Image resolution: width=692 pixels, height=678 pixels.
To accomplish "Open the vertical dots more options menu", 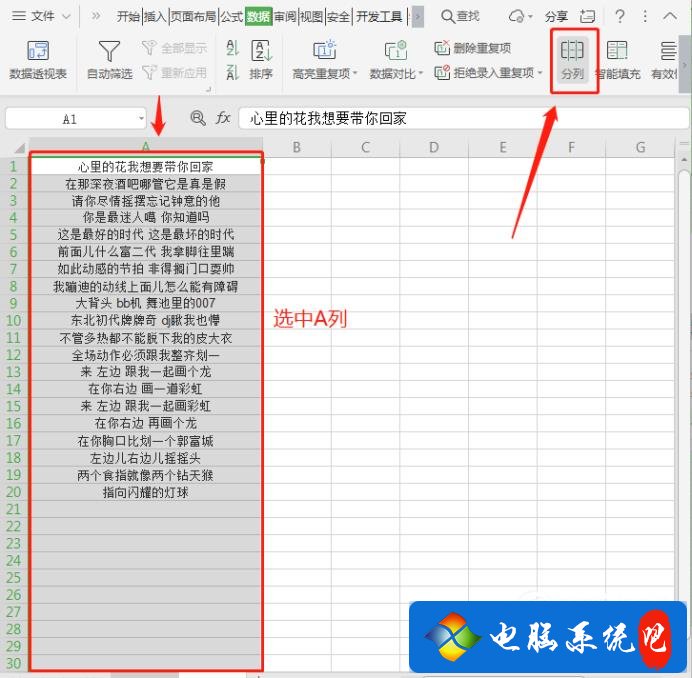I will pyautogui.click(x=645, y=17).
